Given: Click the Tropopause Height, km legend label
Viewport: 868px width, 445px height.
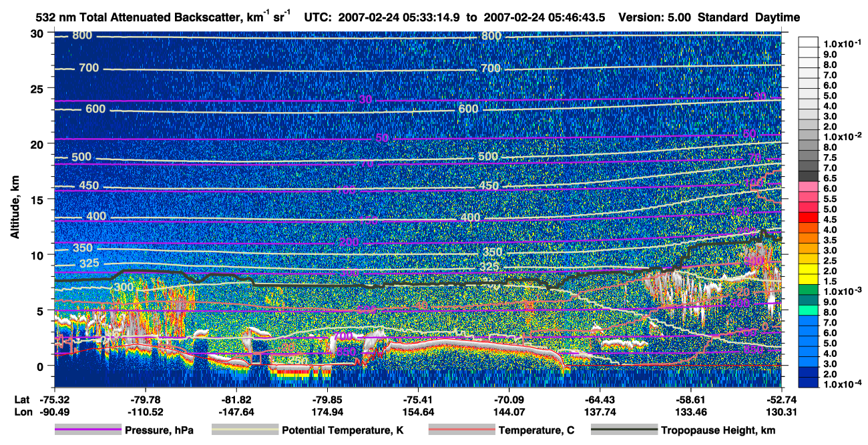Looking at the screenshot, I should tap(719, 430).
